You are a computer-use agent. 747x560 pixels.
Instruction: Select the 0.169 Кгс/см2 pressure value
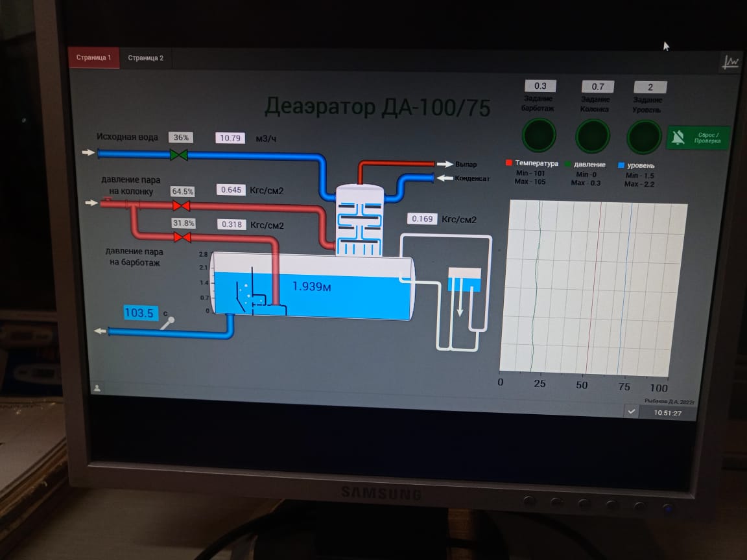(x=422, y=218)
